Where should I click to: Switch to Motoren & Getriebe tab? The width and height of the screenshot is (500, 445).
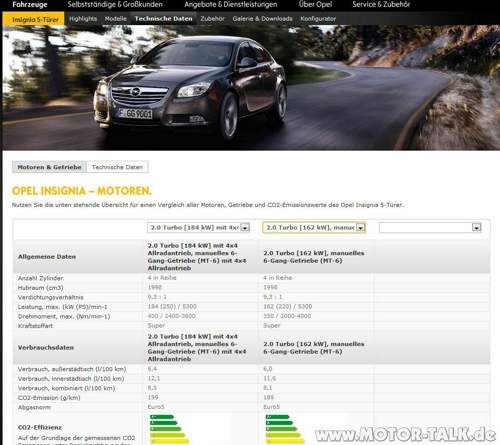49,167
